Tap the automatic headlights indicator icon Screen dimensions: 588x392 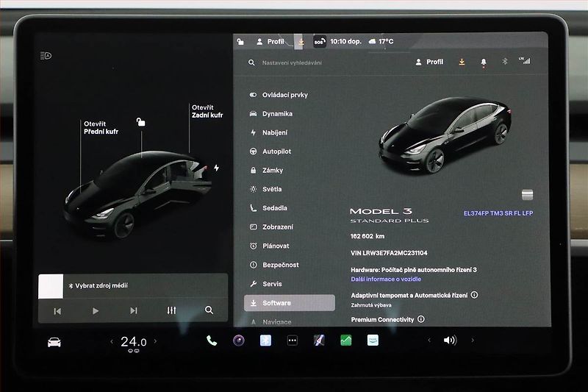click(x=46, y=56)
